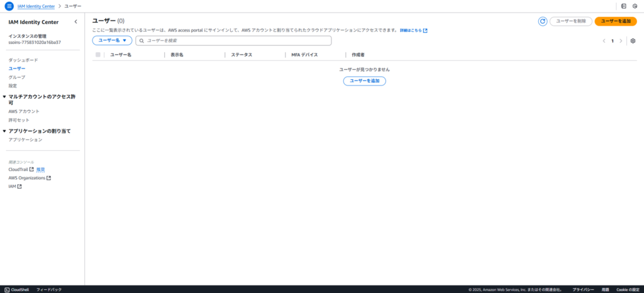Screen dimensions: 644x293
Task: Collapse アプリケーションの割り当て section
Action: click(x=4, y=131)
